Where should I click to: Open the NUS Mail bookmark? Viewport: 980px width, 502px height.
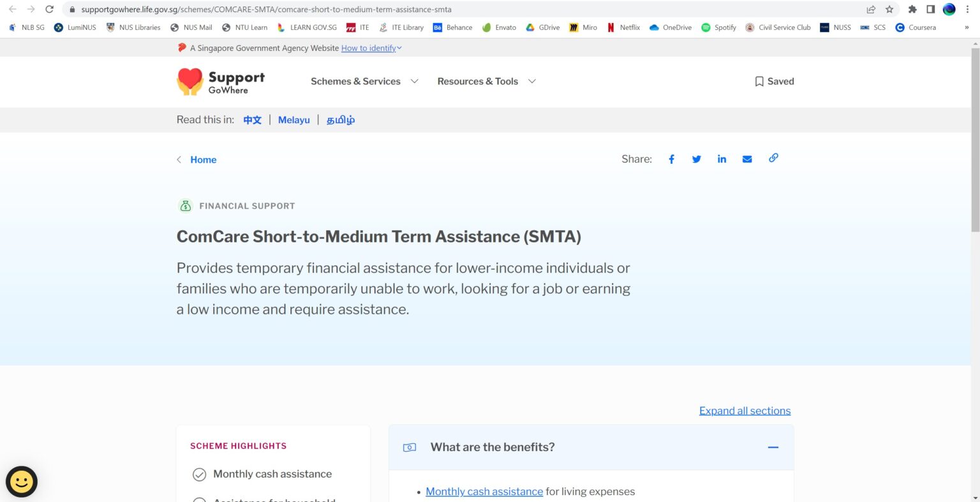191,27
